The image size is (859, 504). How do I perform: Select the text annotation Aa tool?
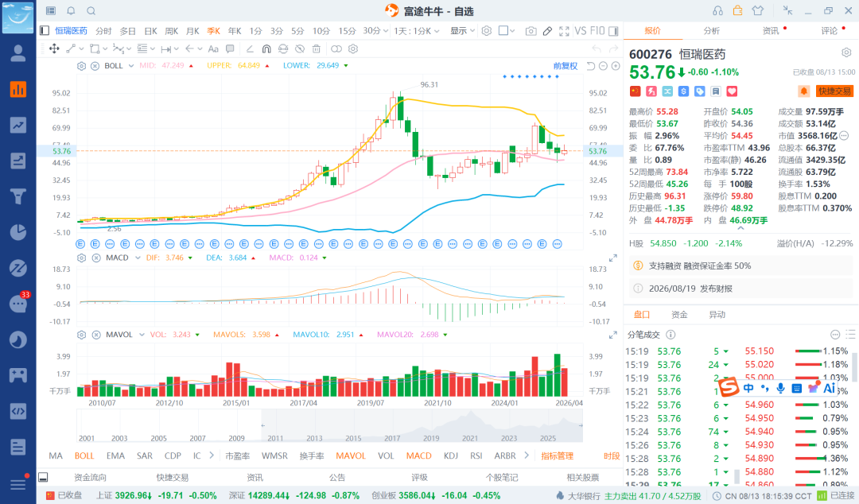[213, 48]
